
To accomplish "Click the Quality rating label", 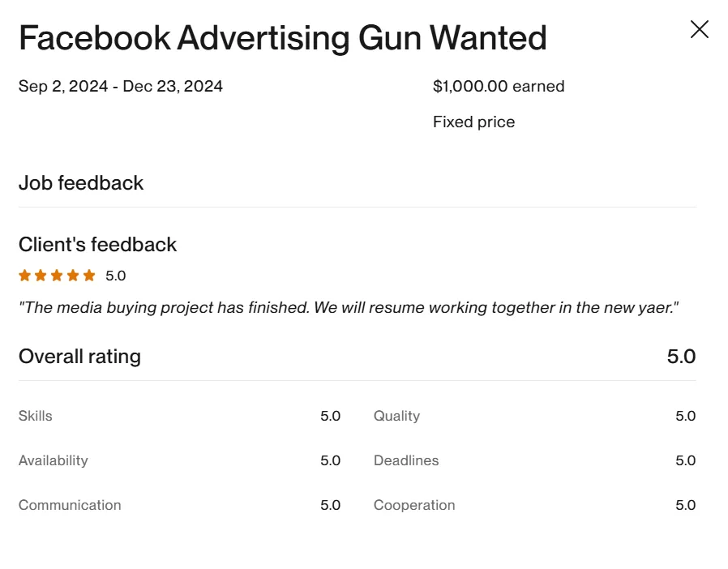I will [x=396, y=417].
